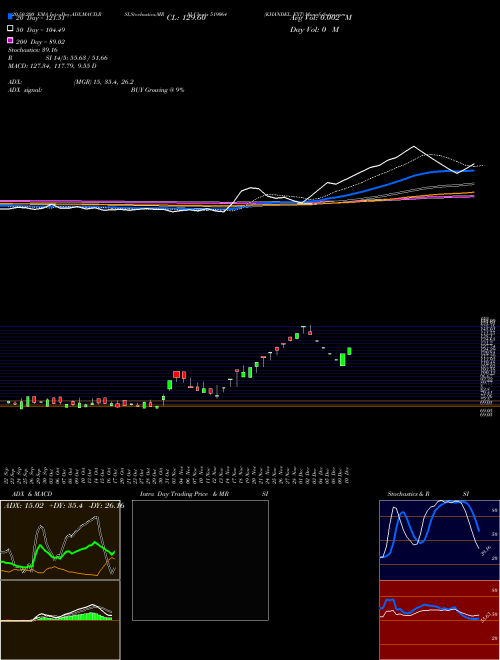Screen dimensions: 500x660
Task: Click the 'BUY Growing @ 9%' signal text
Action: click(157, 90)
